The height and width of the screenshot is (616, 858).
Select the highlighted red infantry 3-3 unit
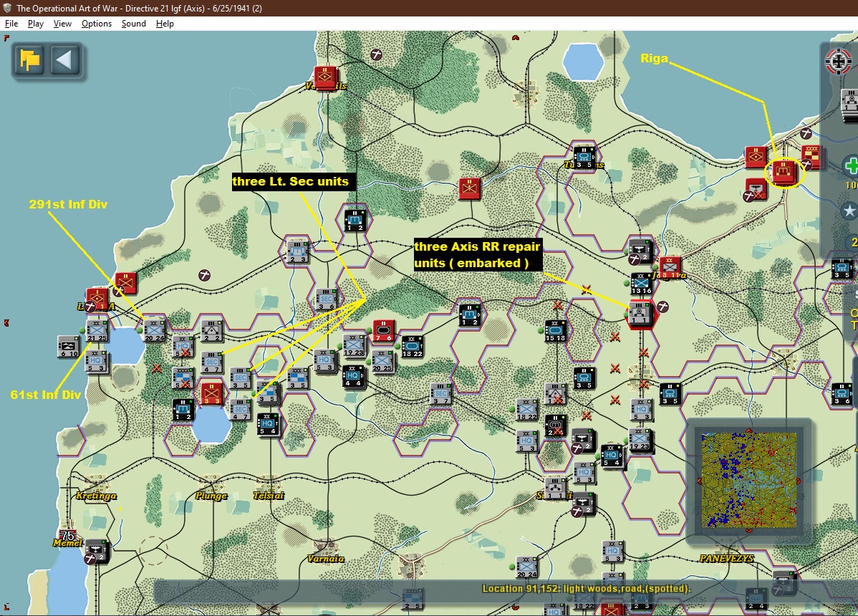pos(211,394)
